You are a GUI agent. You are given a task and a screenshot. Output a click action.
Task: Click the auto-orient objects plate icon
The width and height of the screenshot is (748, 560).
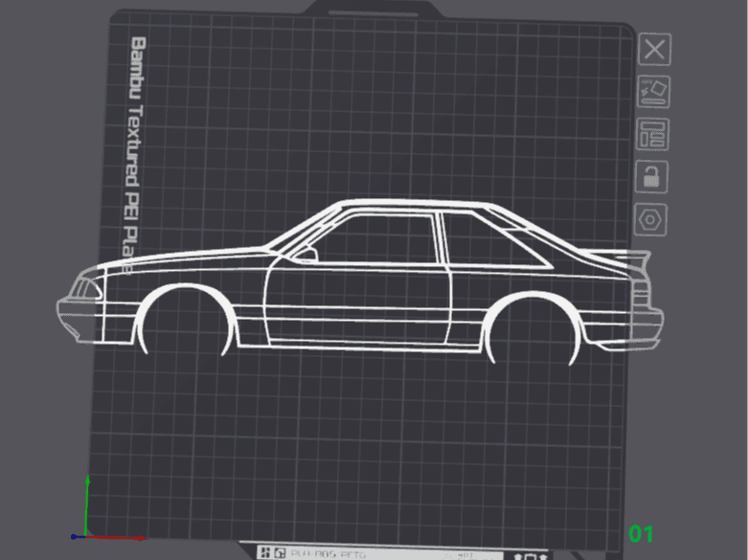point(653,92)
